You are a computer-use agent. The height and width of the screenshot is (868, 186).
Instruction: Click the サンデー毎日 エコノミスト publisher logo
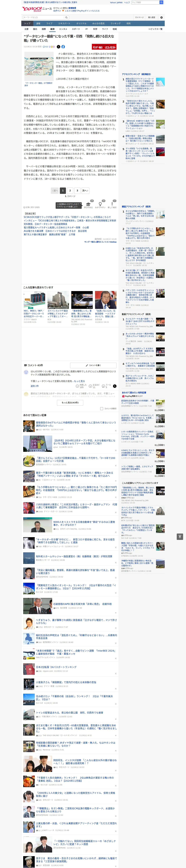(104, 47)
